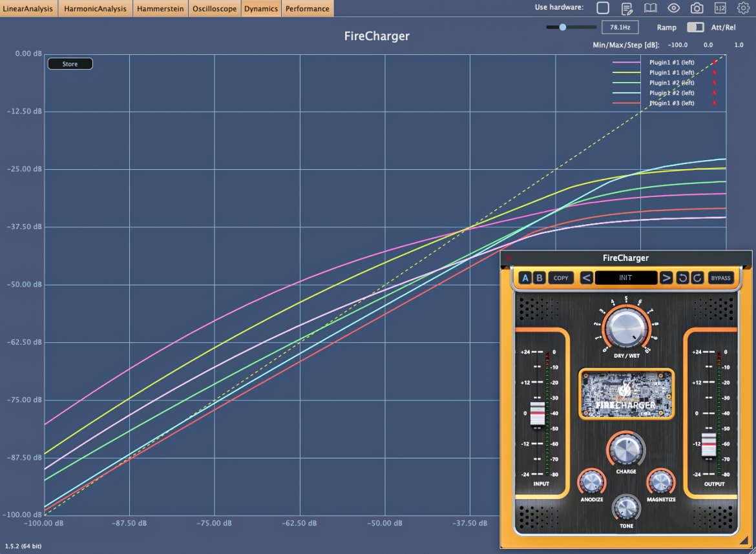Viewport: 756px width, 554px height.
Task: Select state B in FireCharger
Action: (x=539, y=278)
